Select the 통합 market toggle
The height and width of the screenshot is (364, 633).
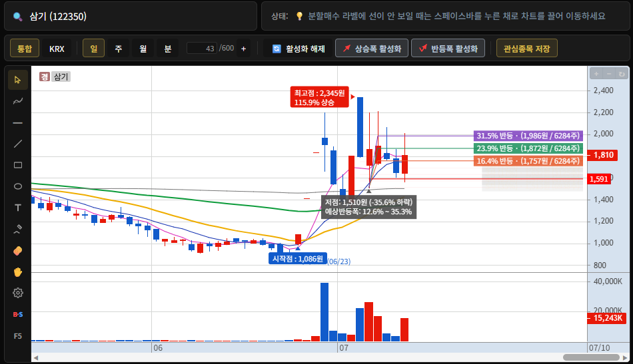click(x=25, y=49)
